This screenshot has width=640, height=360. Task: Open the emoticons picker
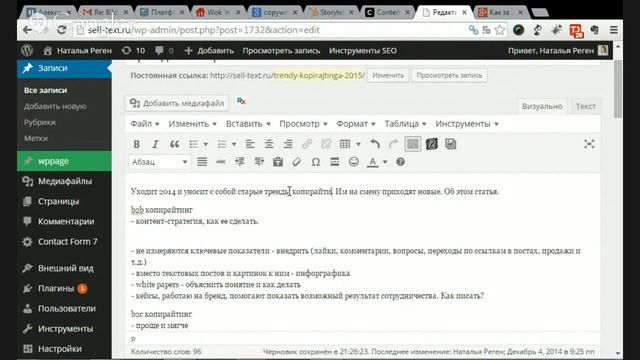(x=354, y=162)
